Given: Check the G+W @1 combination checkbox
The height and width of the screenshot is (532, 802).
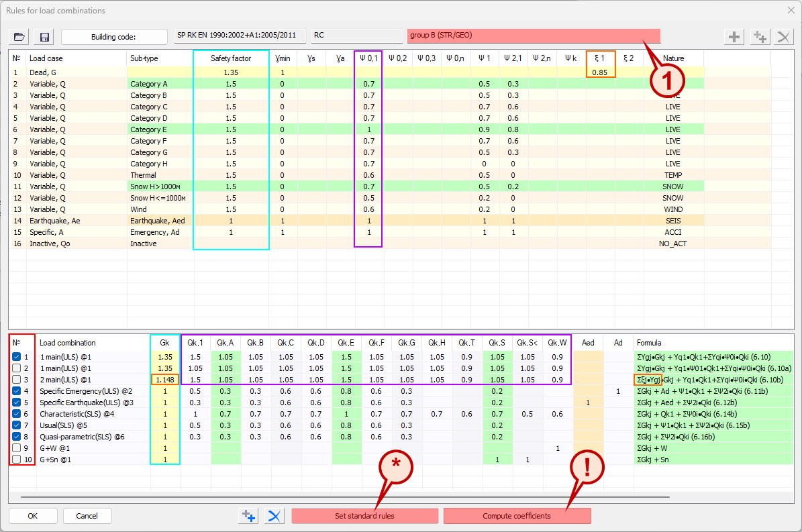Looking at the screenshot, I should (x=17, y=448).
